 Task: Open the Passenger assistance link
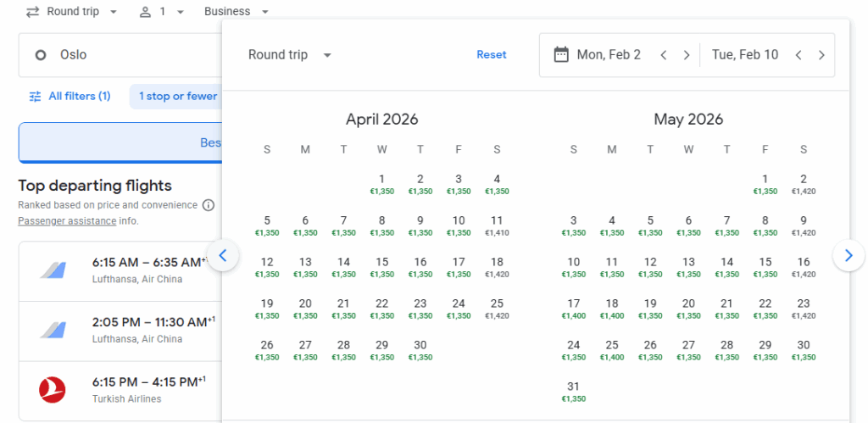pos(67,221)
